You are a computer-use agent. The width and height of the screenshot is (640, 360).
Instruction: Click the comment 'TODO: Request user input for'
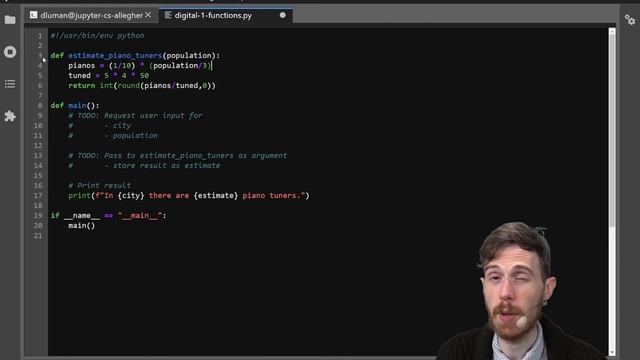click(x=136, y=116)
